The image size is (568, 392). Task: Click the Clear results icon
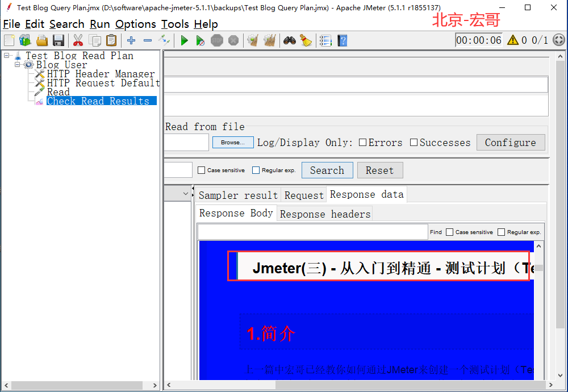point(253,40)
